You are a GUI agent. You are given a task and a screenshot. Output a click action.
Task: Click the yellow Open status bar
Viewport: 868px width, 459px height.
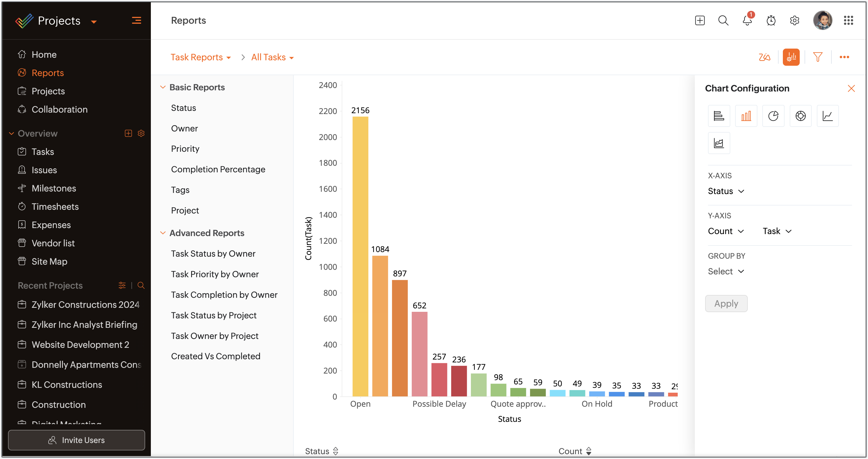(x=360, y=256)
